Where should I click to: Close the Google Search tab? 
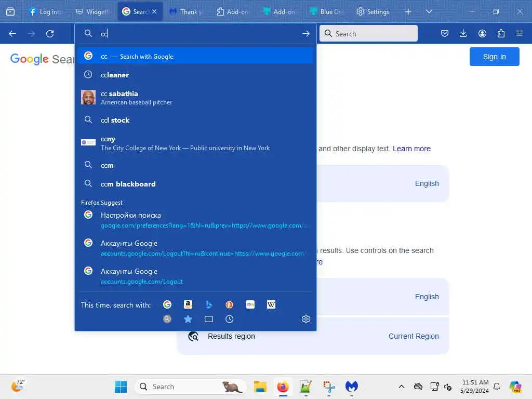click(154, 11)
